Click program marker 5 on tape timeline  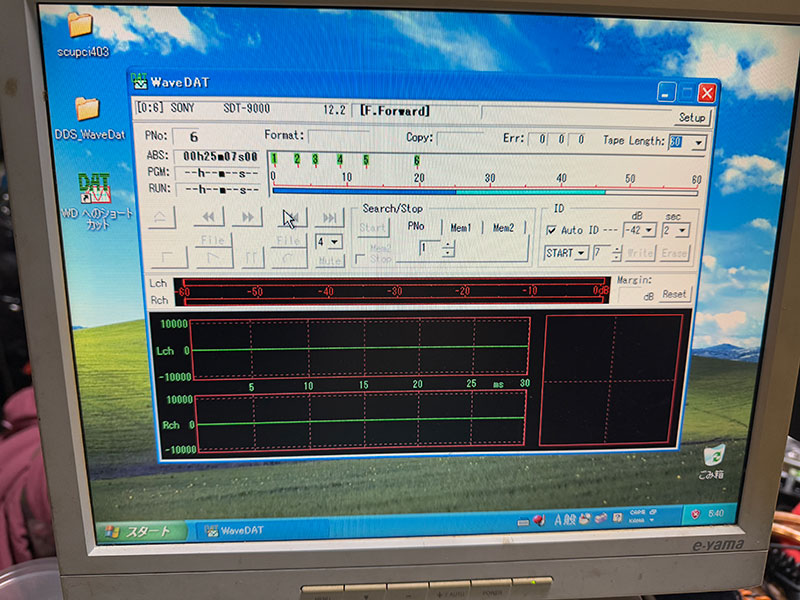[366, 160]
